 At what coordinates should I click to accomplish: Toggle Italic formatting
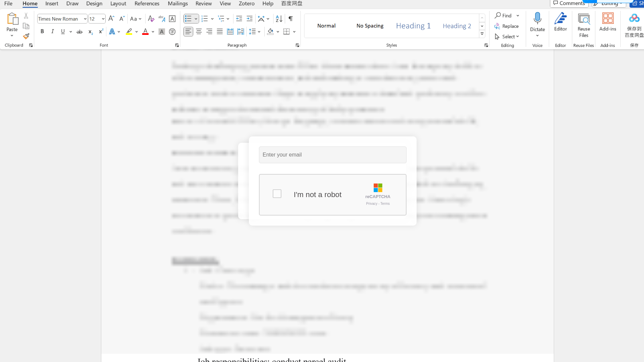[x=52, y=32]
